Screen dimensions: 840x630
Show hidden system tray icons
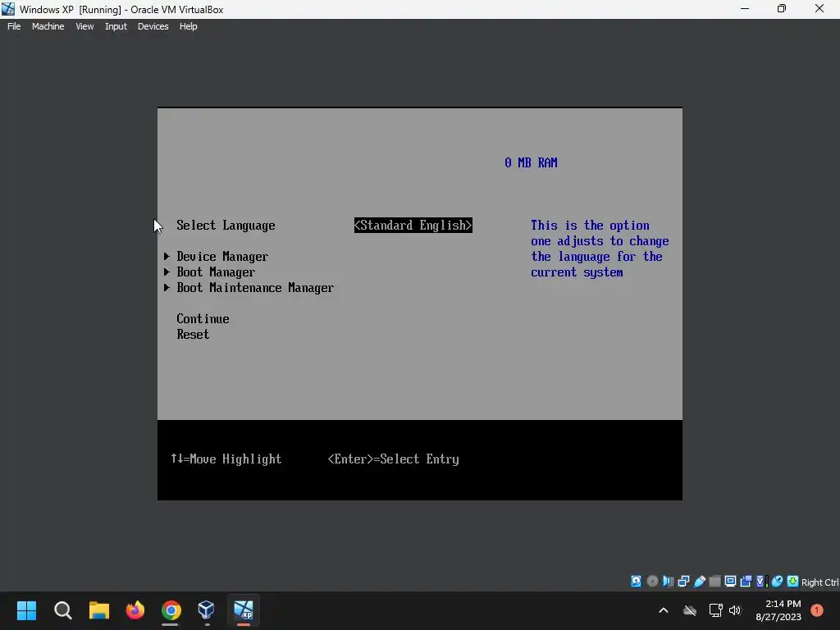pyautogui.click(x=663, y=610)
